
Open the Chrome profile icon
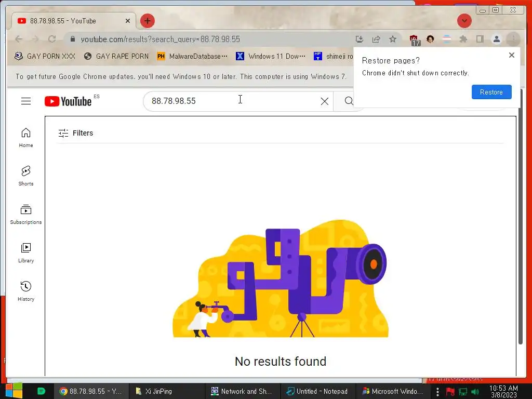pyautogui.click(x=496, y=39)
